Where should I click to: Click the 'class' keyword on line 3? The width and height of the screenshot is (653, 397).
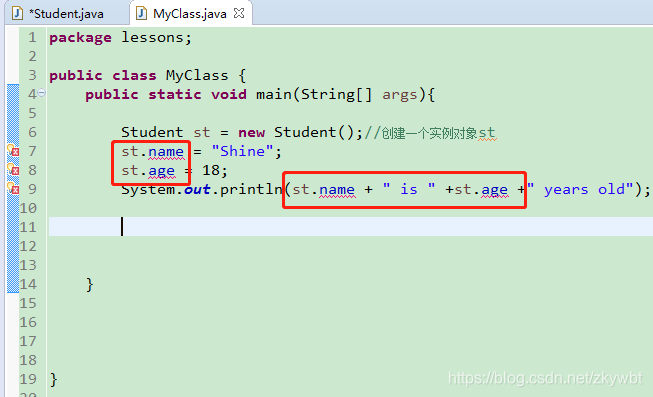[134, 75]
